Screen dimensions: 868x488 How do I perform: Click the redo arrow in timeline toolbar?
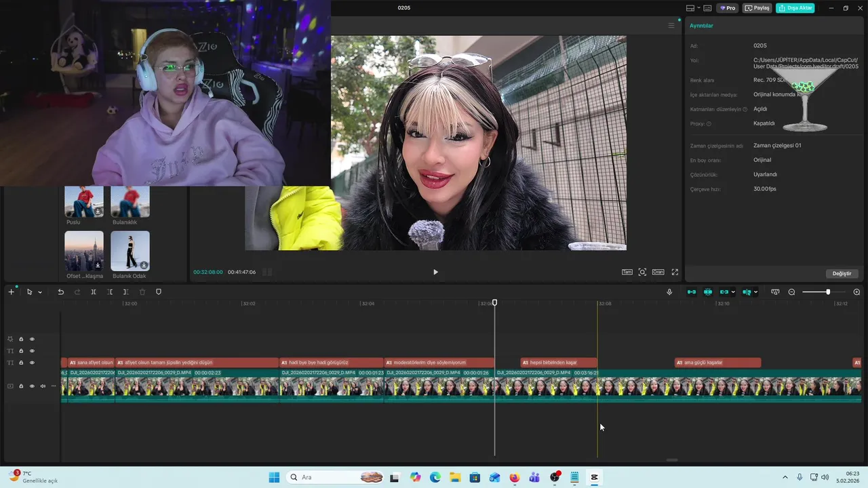tap(77, 292)
